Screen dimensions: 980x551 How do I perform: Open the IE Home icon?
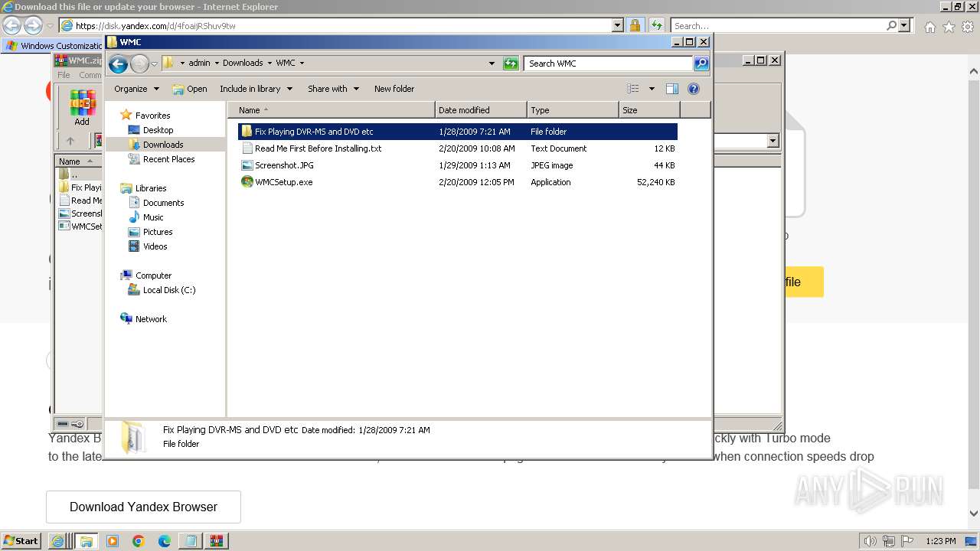click(x=929, y=27)
